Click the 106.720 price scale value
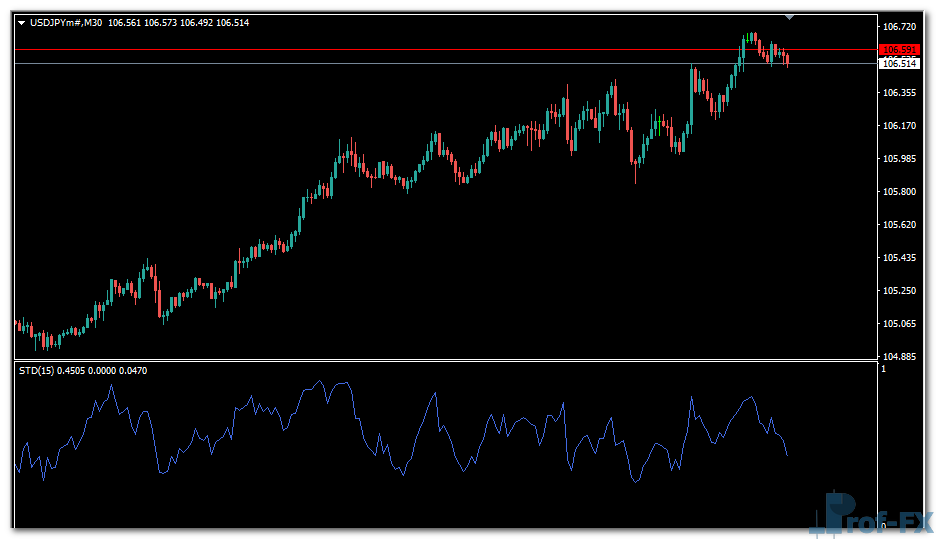Image resolution: width=936 pixels, height=539 pixels. (900, 27)
